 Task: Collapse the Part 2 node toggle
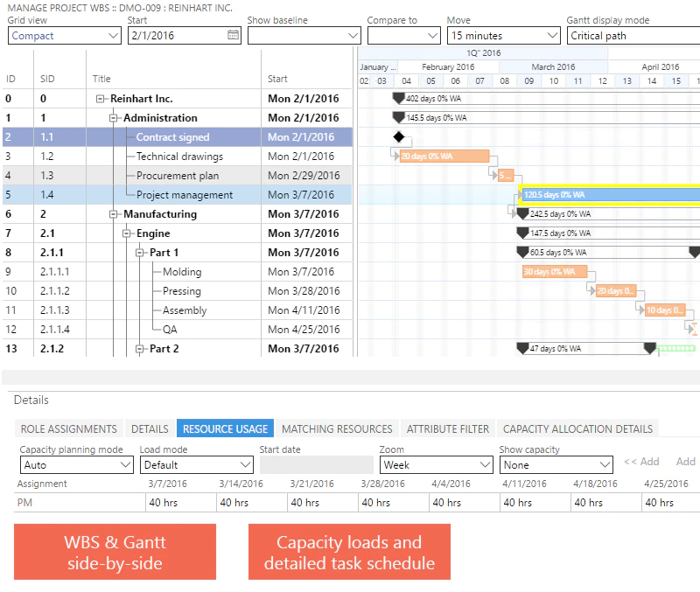139,349
